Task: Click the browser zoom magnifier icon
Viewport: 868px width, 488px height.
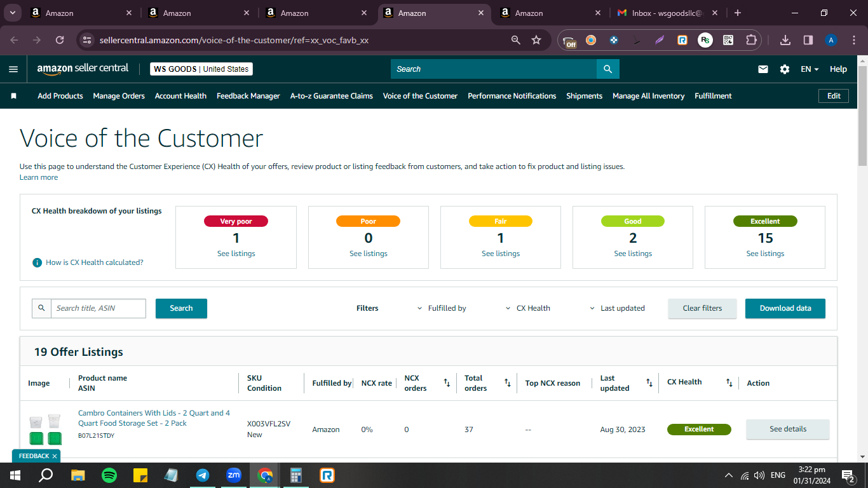Action: point(516,40)
